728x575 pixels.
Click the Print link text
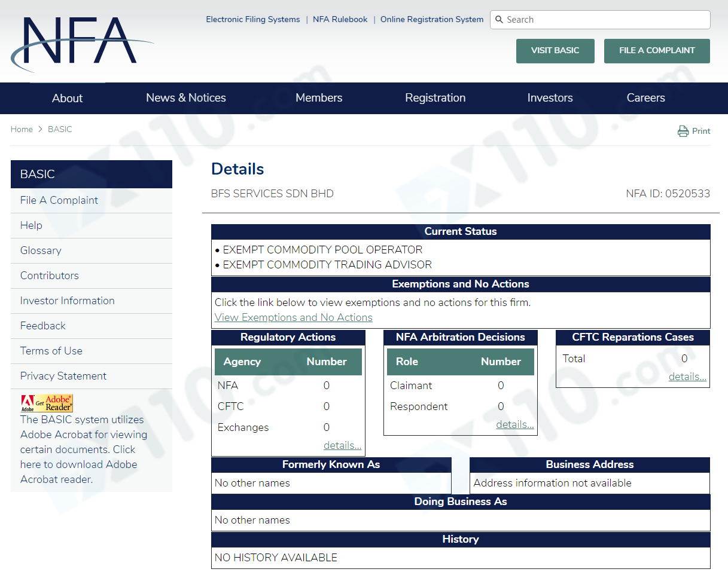click(x=701, y=131)
